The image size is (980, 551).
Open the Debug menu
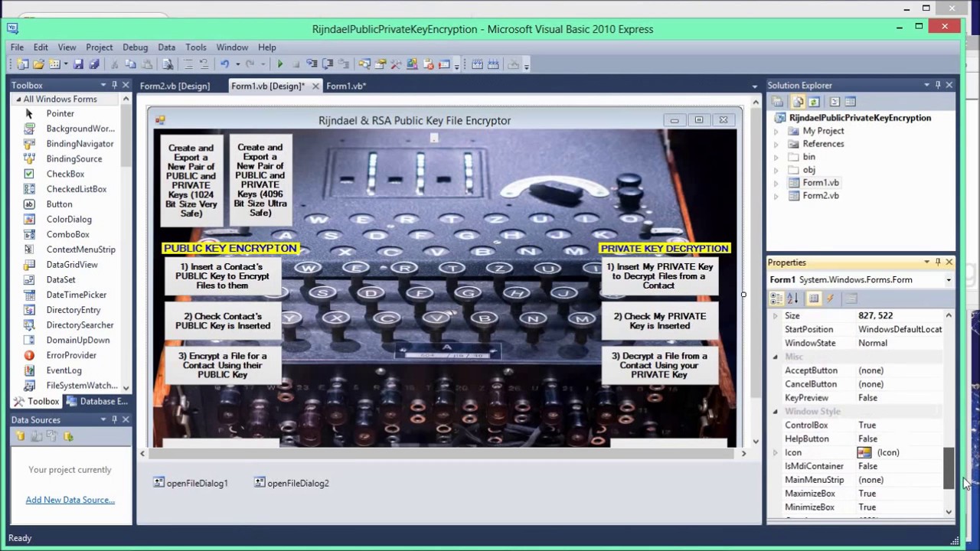pyautogui.click(x=135, y=47)
